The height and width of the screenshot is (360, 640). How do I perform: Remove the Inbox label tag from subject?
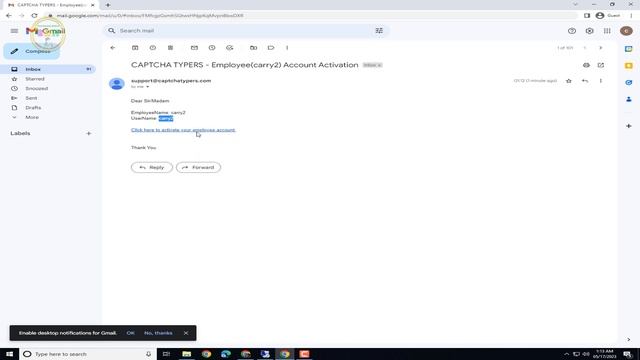[380, 65]
